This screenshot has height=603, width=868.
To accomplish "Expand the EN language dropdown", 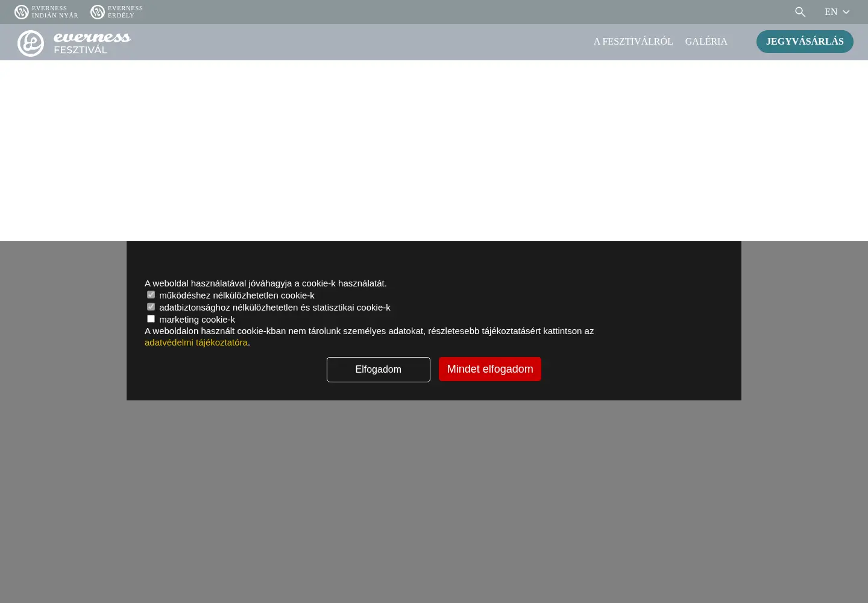I will [x=837, y=12].
